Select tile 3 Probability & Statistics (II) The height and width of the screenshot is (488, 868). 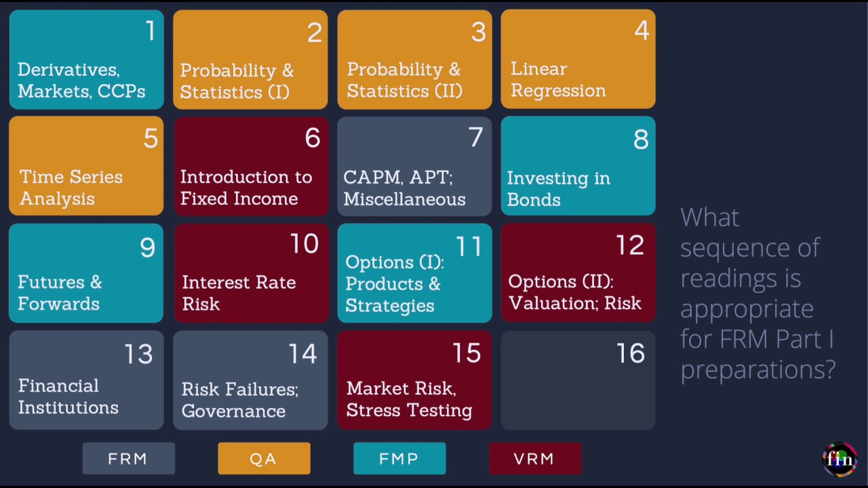tap(414, 59)
